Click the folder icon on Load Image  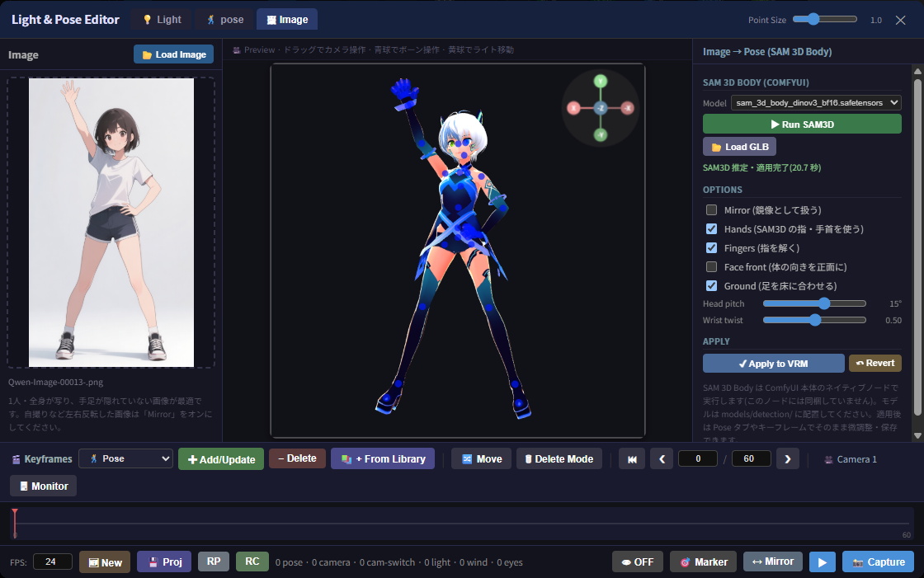pos(147,54)
